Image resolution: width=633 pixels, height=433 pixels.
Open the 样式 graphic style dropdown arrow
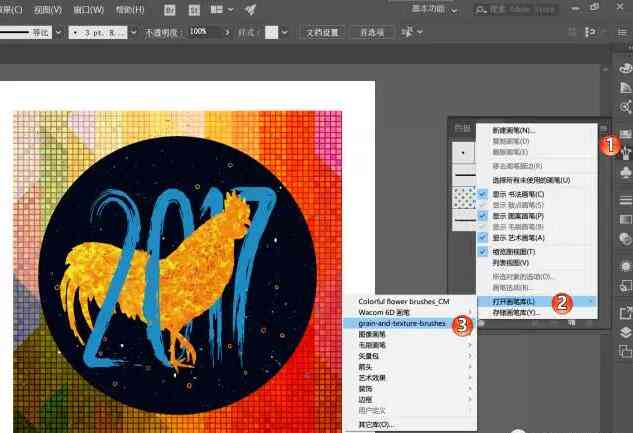coord(285,32)
